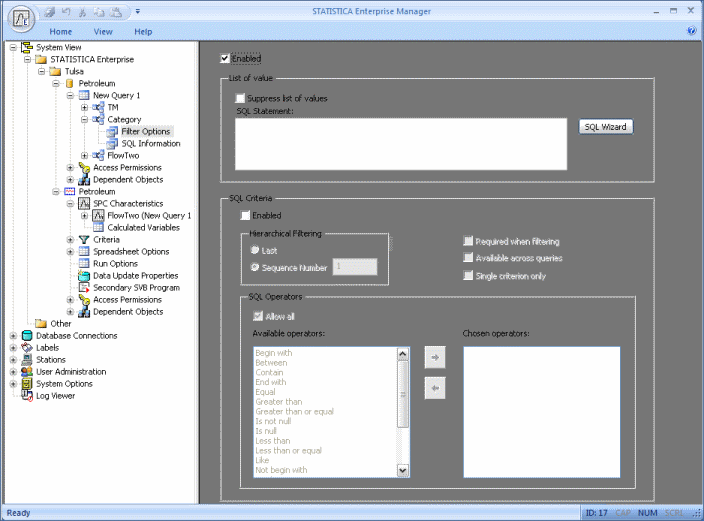
Task: Select the Database Connections icon in tree
Action: [x=26, y=335]
